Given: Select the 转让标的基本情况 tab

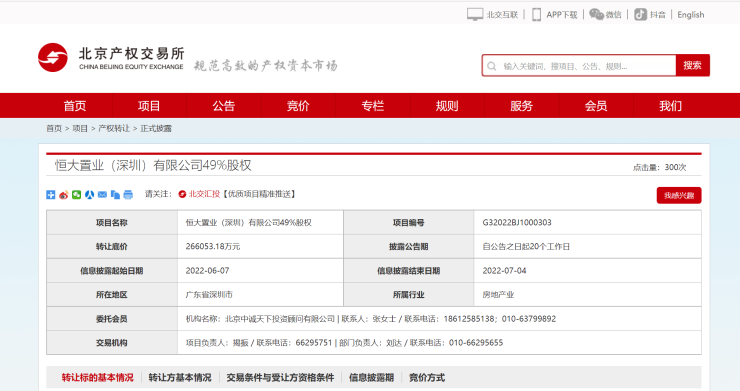Looking at the screenshot, I should 98,378.
